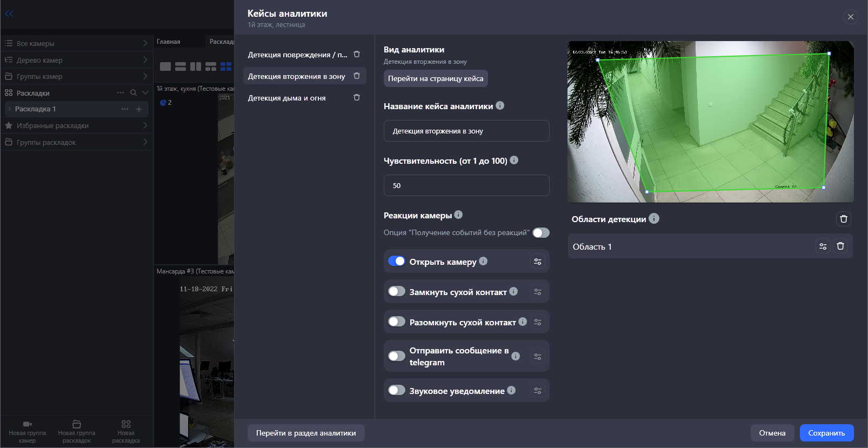
Task: Expand the Группы раскладок section
Action: pos(77,142)
